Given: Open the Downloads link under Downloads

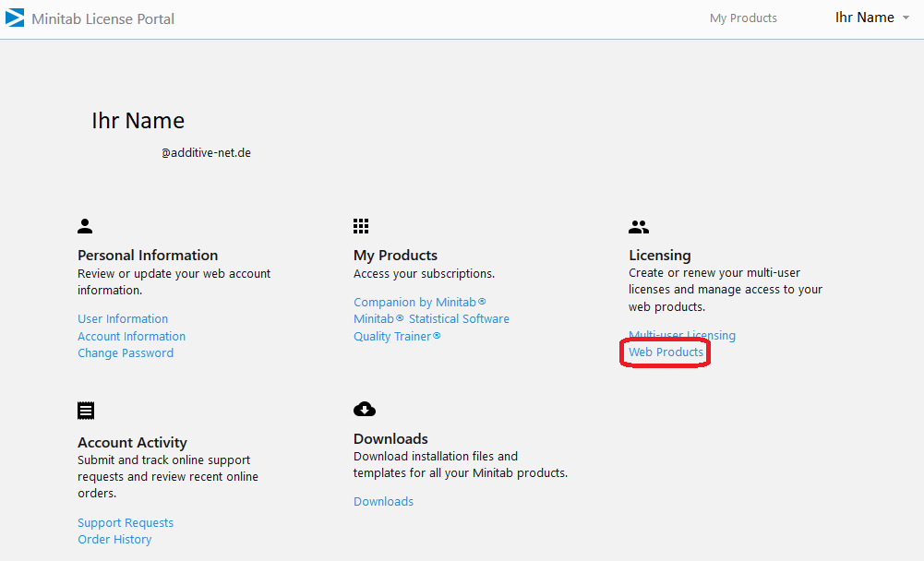Looking at the screenshot, I should point(384,501).
